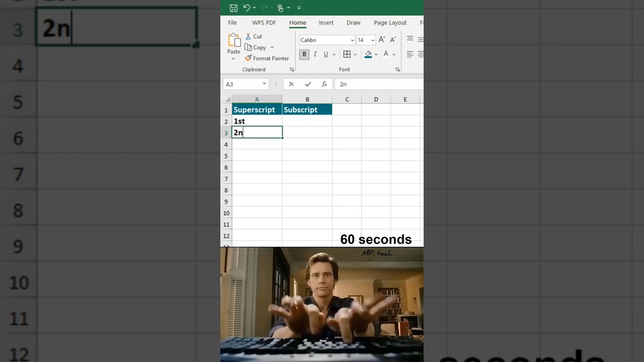Click the active cell containing 2n
644x362 pixels.
(257, 133)
